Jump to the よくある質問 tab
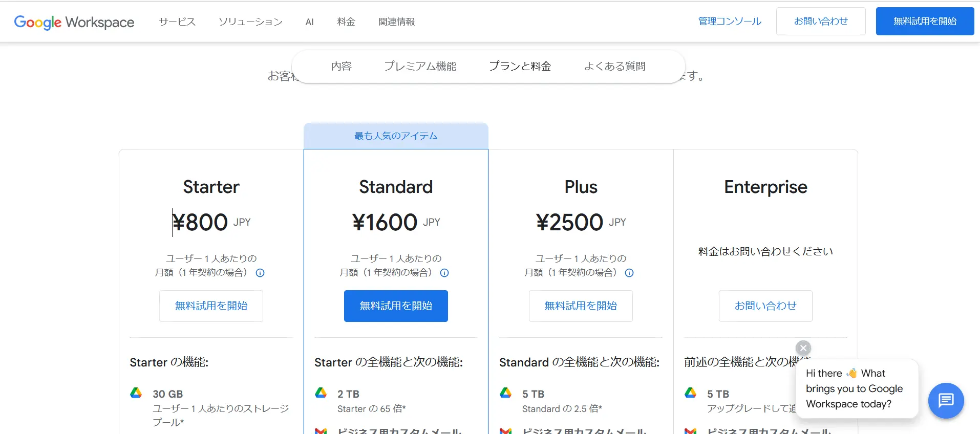The image size is (980, 434). [x=614, y=66]
